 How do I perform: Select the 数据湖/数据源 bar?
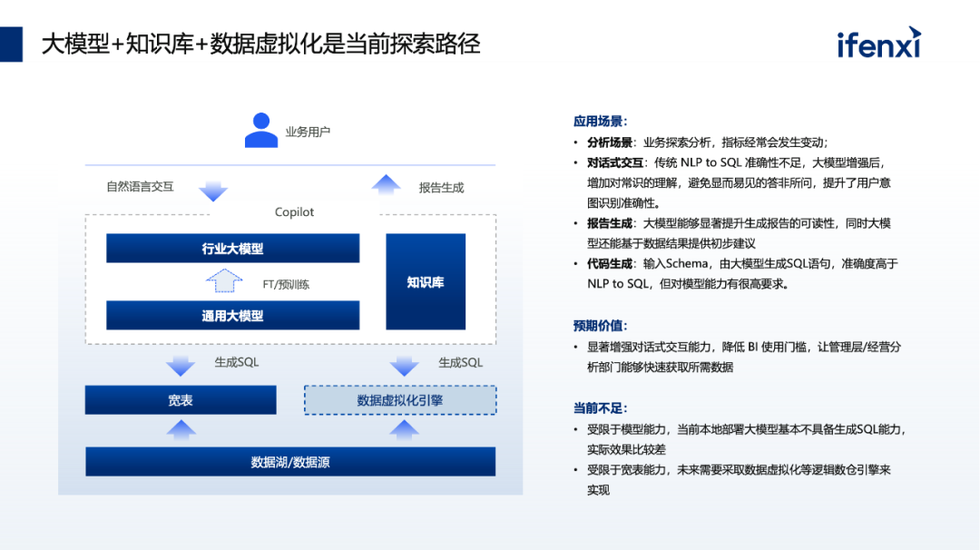click(x=290, y=462)
